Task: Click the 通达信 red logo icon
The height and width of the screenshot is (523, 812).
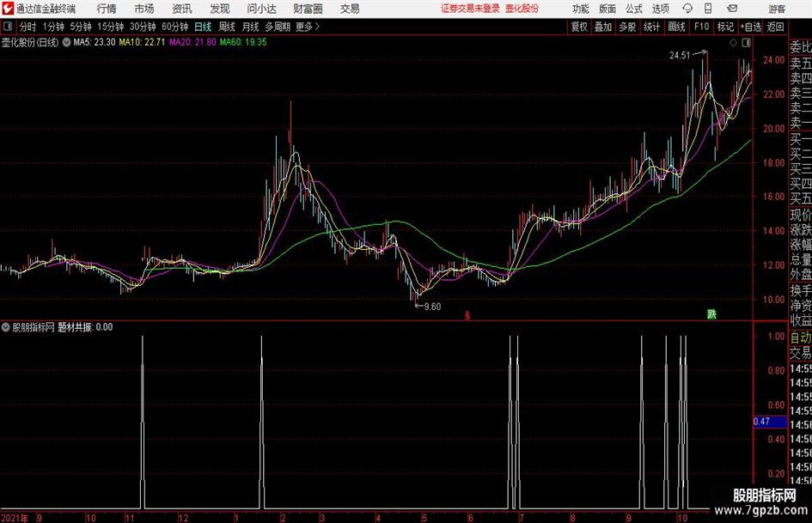Action: 8,9
